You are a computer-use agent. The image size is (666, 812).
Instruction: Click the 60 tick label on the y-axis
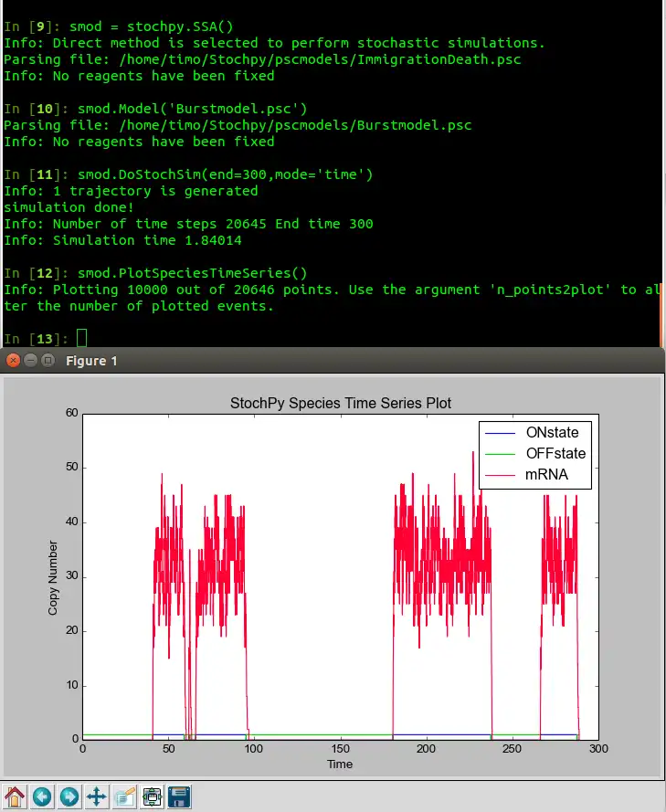click(x=71, y=413)
